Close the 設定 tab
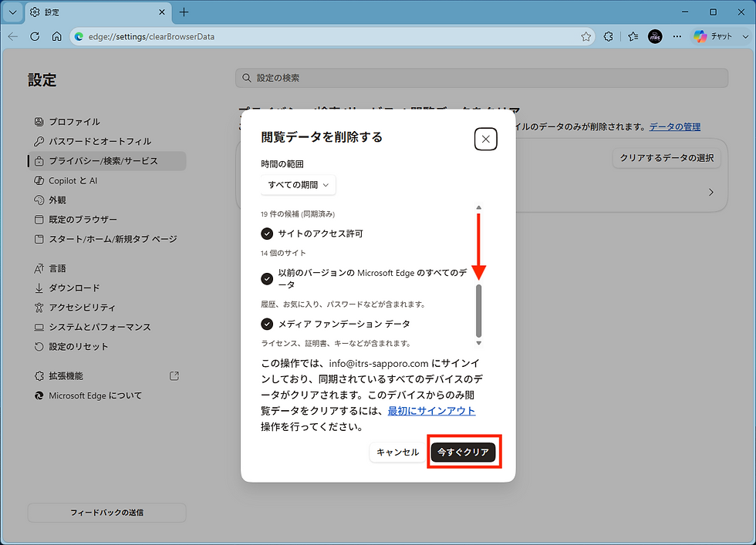Screen dimensions: 756x545 coord(162,12)
